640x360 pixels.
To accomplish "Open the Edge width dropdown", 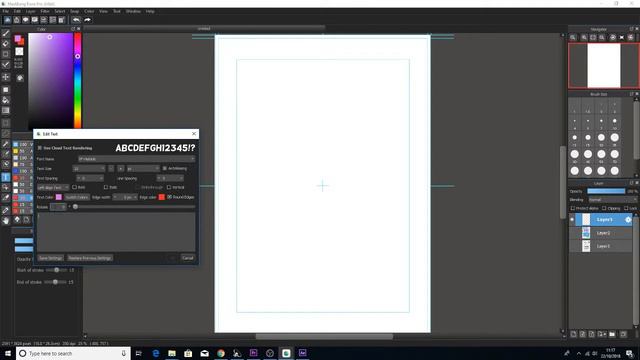I will tap(125, 197).
